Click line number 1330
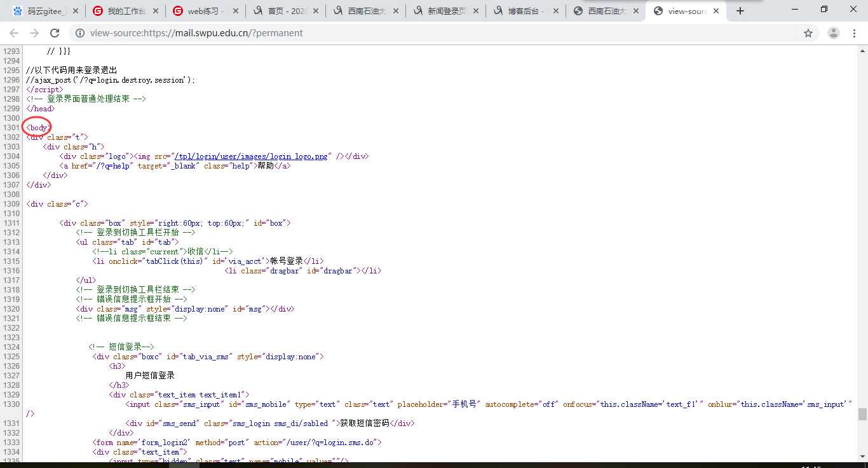The height and width of the screenshot is (468, 868). [x=11, y=404]
